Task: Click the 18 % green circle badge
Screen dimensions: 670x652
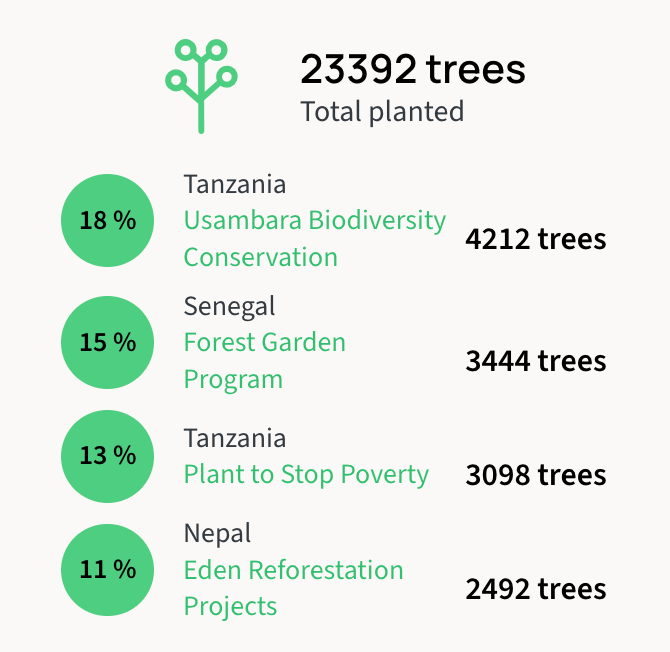Action: [x=108, y=221]
